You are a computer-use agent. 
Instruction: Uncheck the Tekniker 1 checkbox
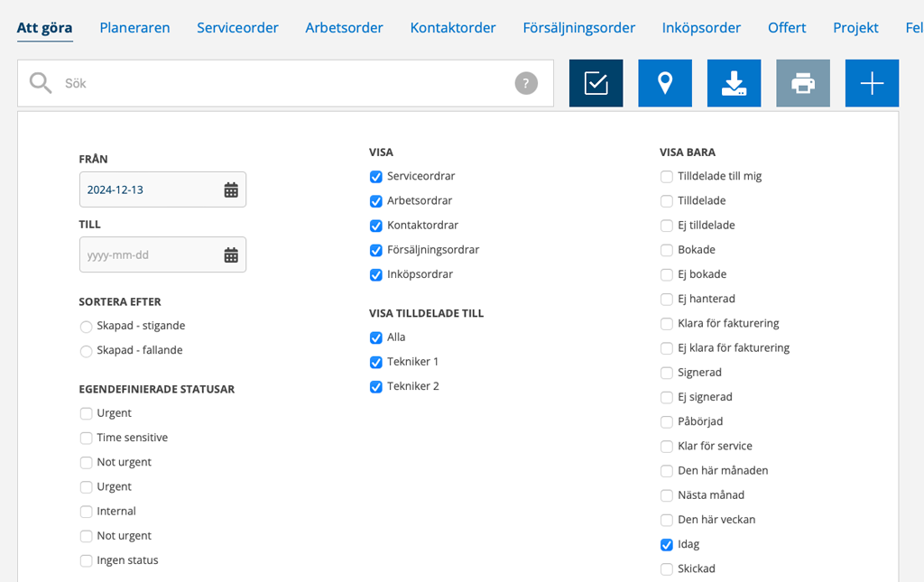coord(376,362)
